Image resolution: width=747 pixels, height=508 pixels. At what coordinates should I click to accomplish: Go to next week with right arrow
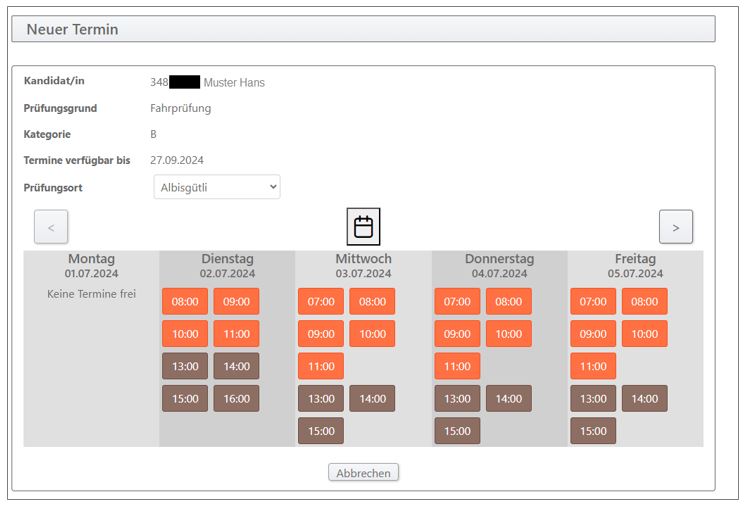(675, 227)
